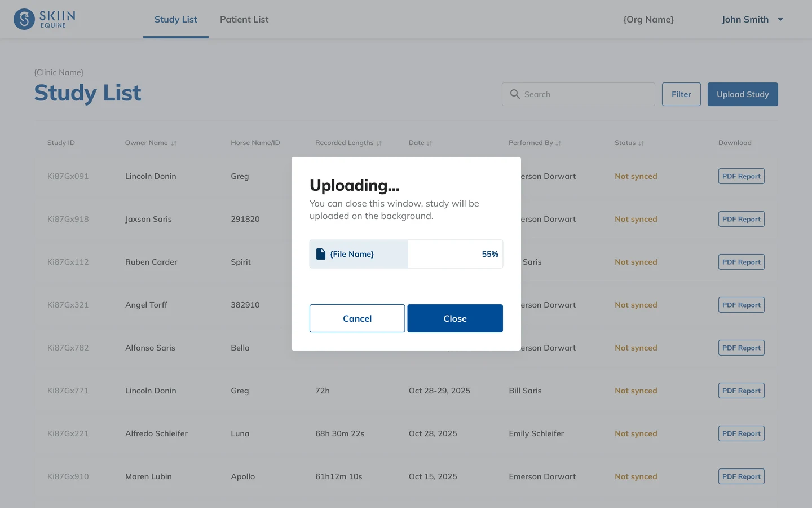Viewport: 812px width, 508px height.
Task: Sort by Performed By arrows icon
Action: click(x=558, y=143)
